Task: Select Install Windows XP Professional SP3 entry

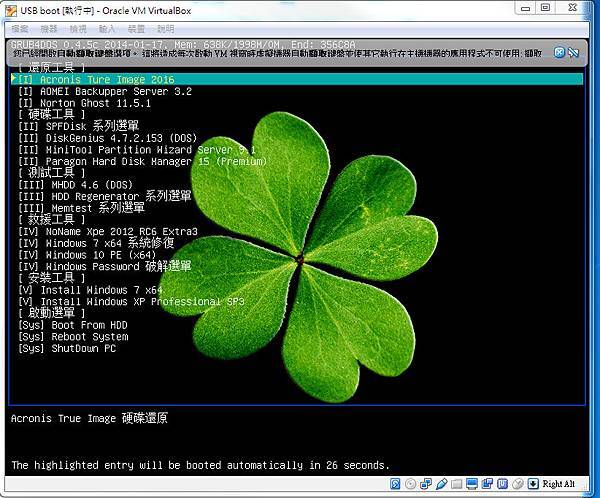Action: click(131, 302)
